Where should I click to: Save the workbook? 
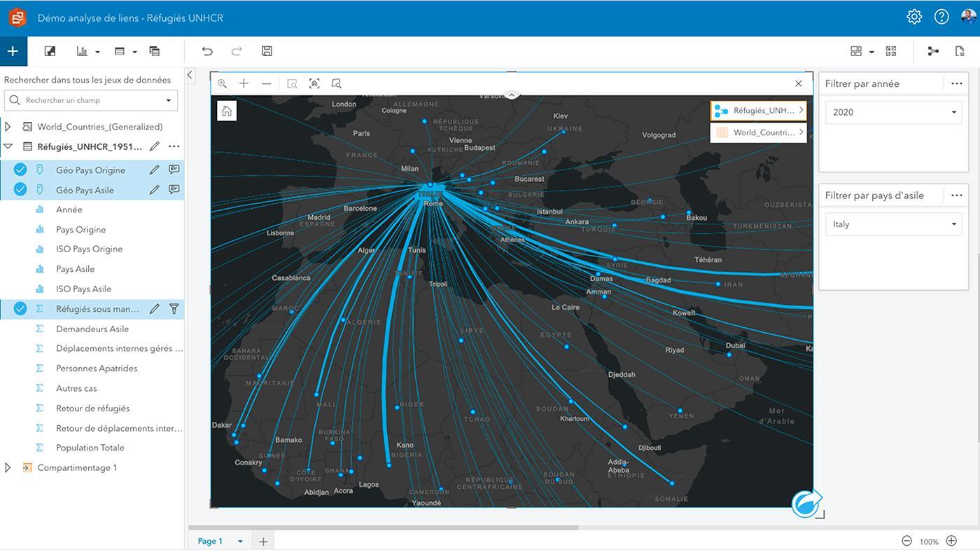(x=267, y=51)
